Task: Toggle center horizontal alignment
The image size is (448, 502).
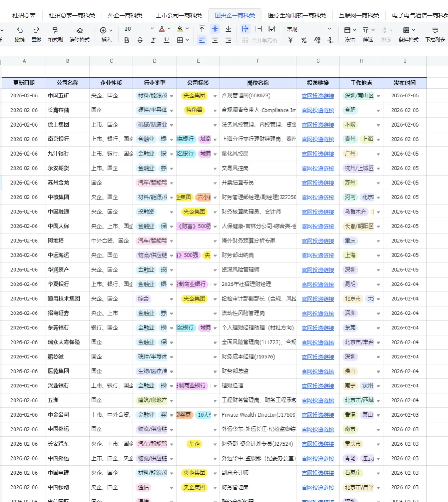Action: 215,40
